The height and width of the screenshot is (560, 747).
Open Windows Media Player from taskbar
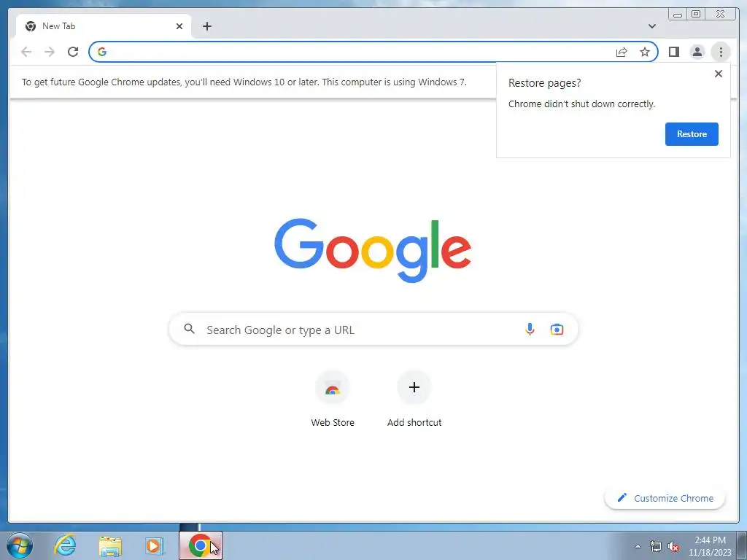pos(155,545)
